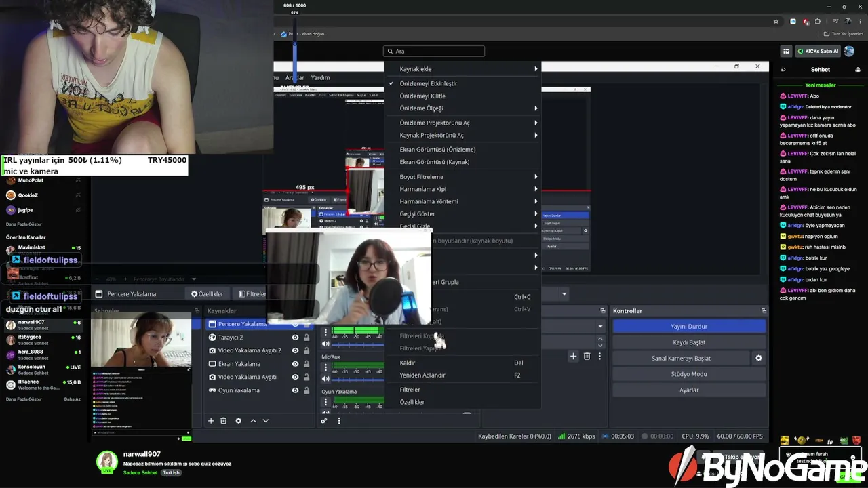Mute the Mic/Aux speaker icon
Screen dimensions: 868x488
pos(325,379)
